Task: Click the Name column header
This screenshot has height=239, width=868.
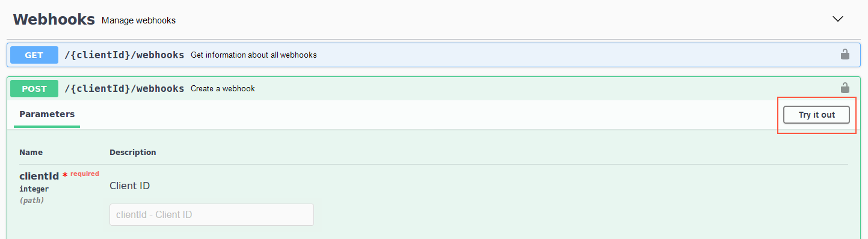Action: (31, 153)
